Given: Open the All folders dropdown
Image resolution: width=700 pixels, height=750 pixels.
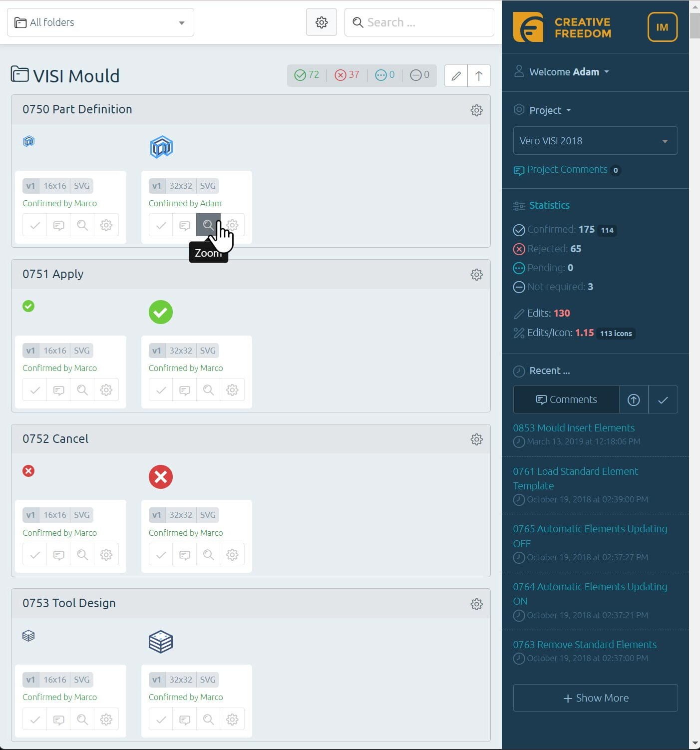Looking at the screenshot, I should (100, 22).
